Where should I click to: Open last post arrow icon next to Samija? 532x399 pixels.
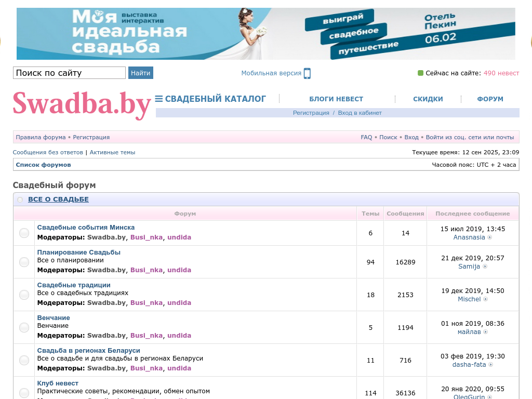click(x=485, y=267)
